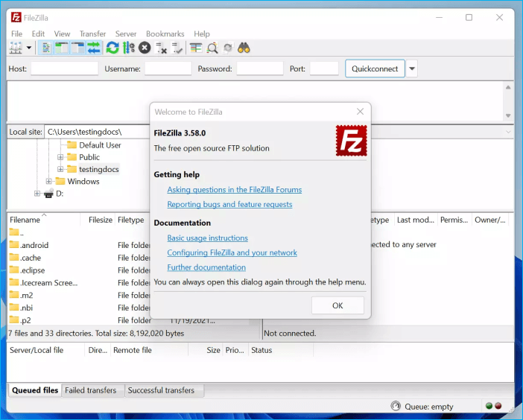
Task: Open the Quickconnect history dropdown arrow
Action: tap(412, 69)
